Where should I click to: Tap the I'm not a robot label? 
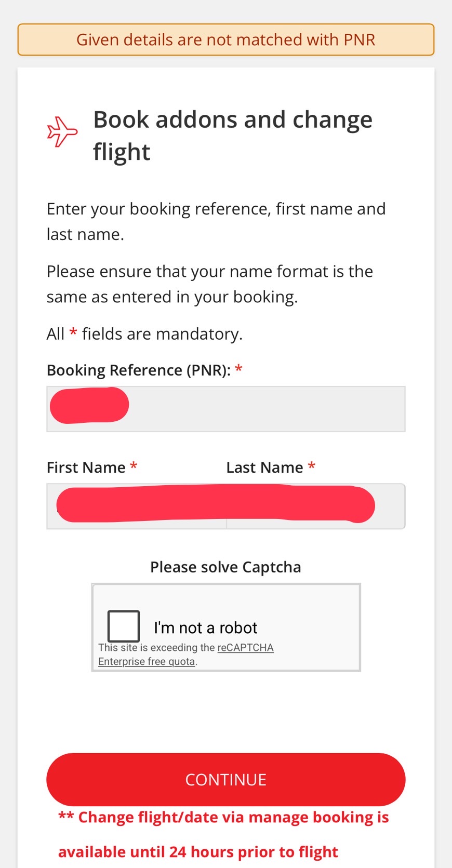point(205,628)
